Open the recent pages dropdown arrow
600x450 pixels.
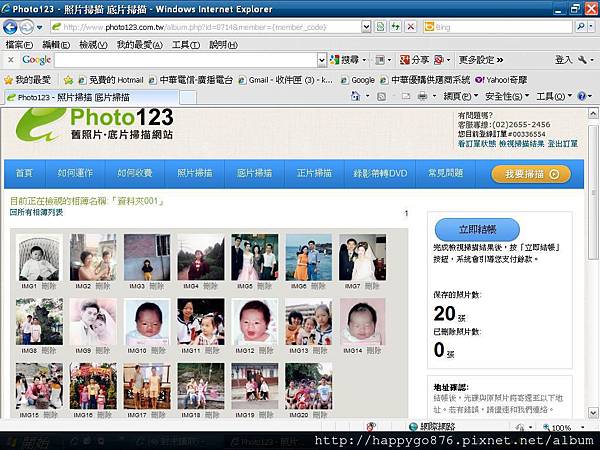39,27
